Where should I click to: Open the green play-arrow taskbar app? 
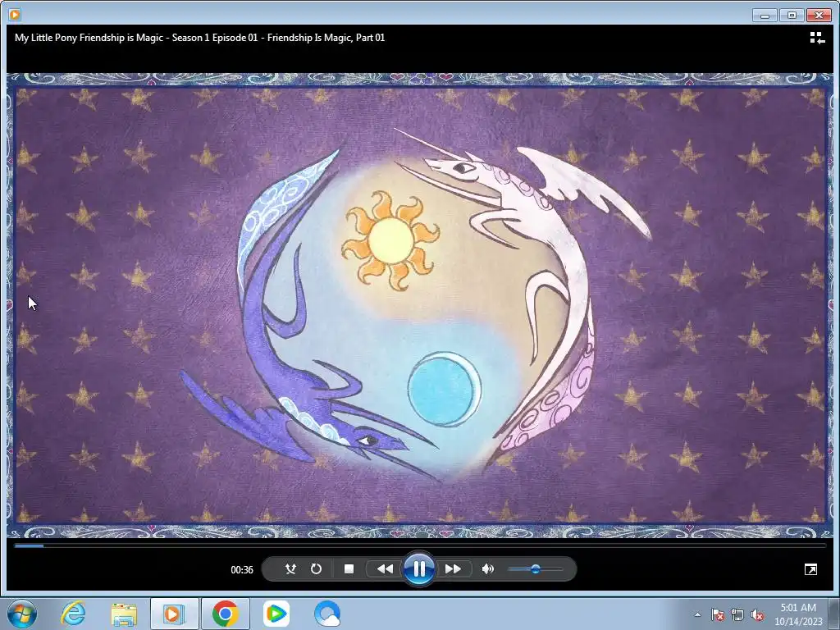276,614
